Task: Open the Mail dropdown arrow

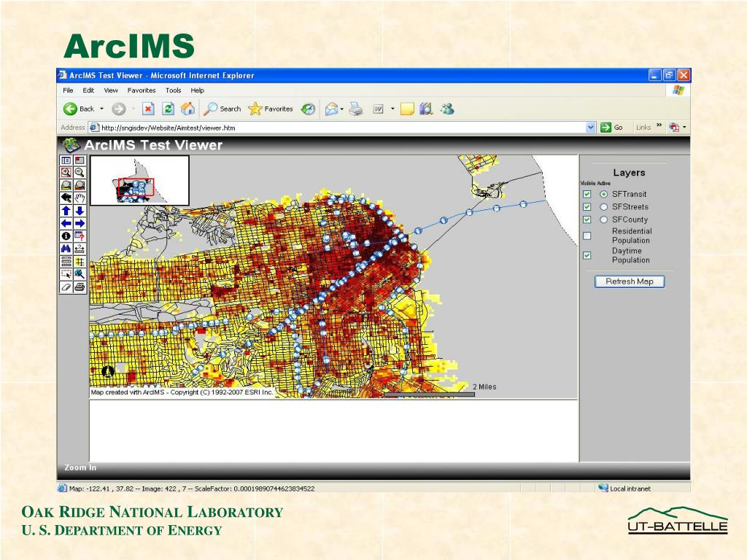Action: 342,109
